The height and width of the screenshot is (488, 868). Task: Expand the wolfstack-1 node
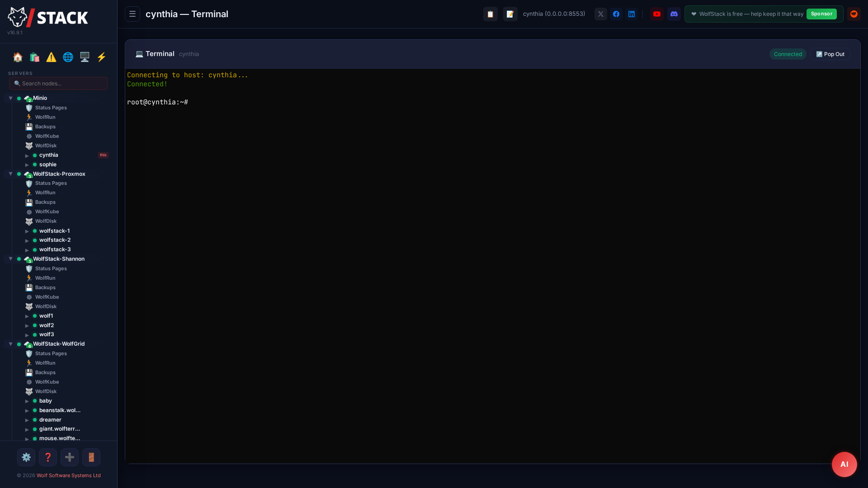click(x=27, y=231)
